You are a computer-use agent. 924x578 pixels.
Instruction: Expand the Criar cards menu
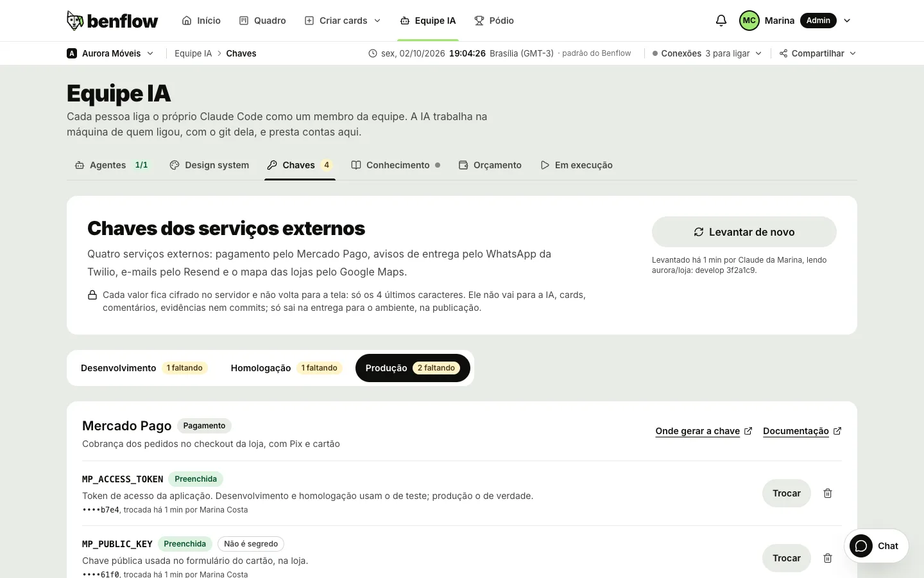[x=343, y=21]
